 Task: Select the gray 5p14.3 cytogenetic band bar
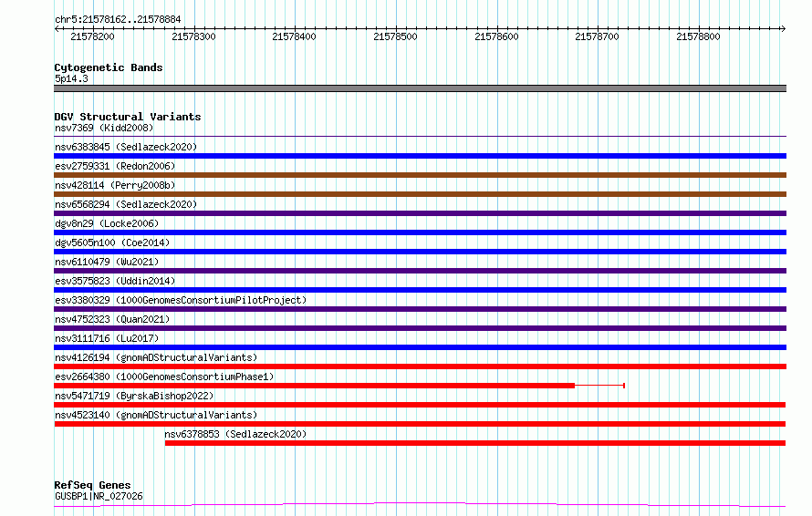[x=420, y=88]
